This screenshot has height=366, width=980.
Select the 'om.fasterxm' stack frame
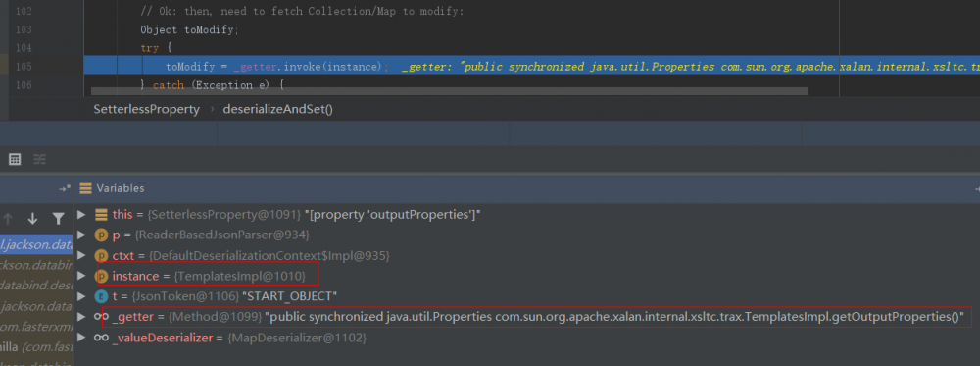[x=36, y=327]
